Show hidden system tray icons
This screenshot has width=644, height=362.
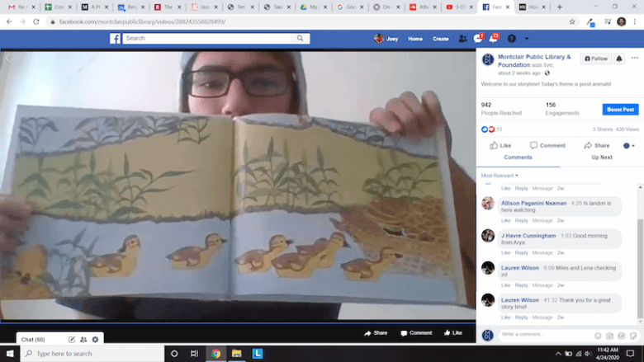[x=558, y=354]
